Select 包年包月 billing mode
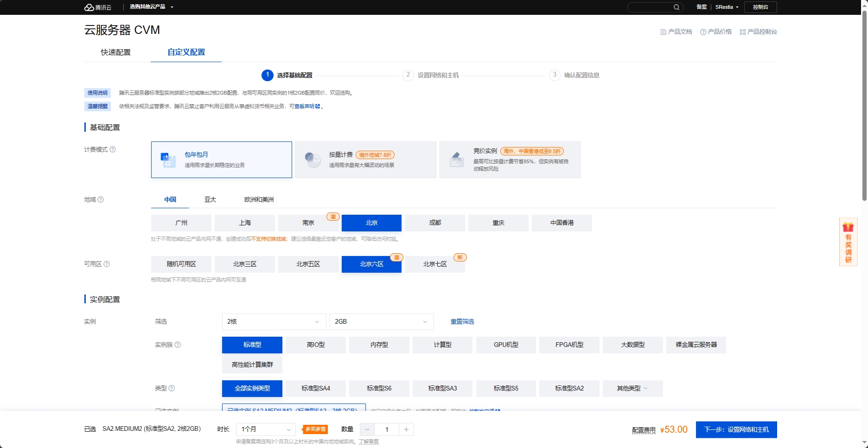The image size is (868, 448). (222, 160)
